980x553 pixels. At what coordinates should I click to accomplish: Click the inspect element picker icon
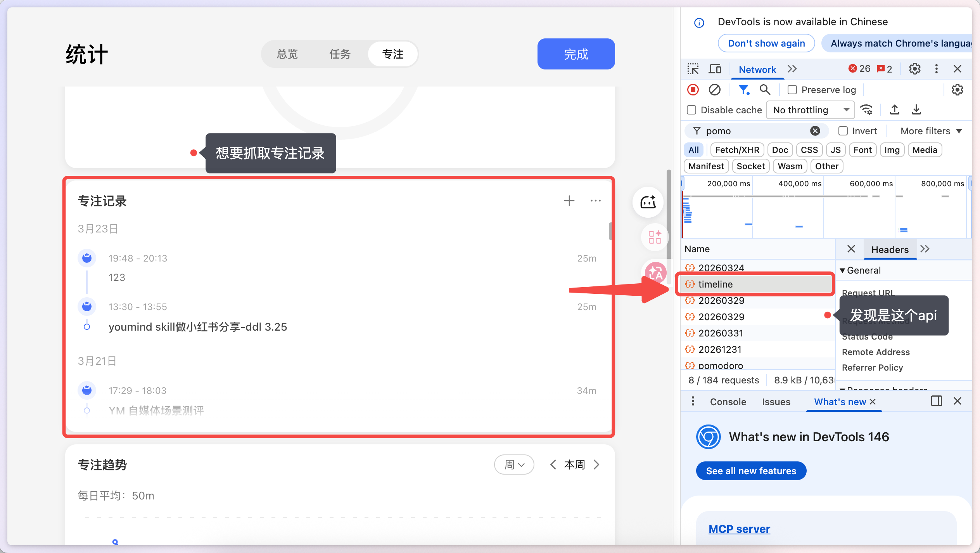point(693,69)
